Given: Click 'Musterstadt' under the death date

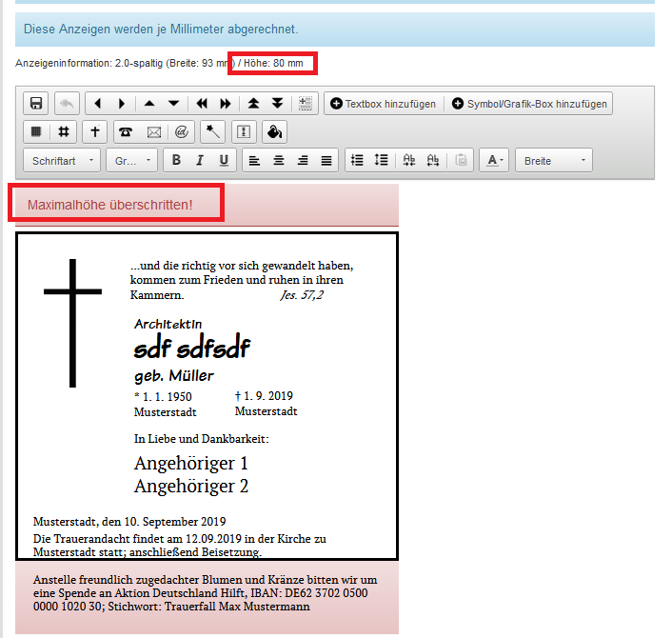Looking at the screenshot, I should (266, 411).
